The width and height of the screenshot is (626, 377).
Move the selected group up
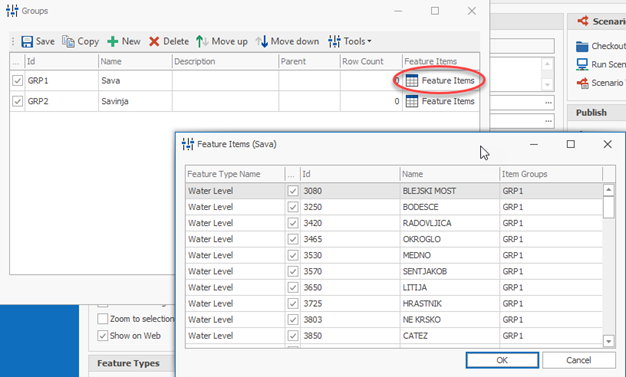pos(222,42)
